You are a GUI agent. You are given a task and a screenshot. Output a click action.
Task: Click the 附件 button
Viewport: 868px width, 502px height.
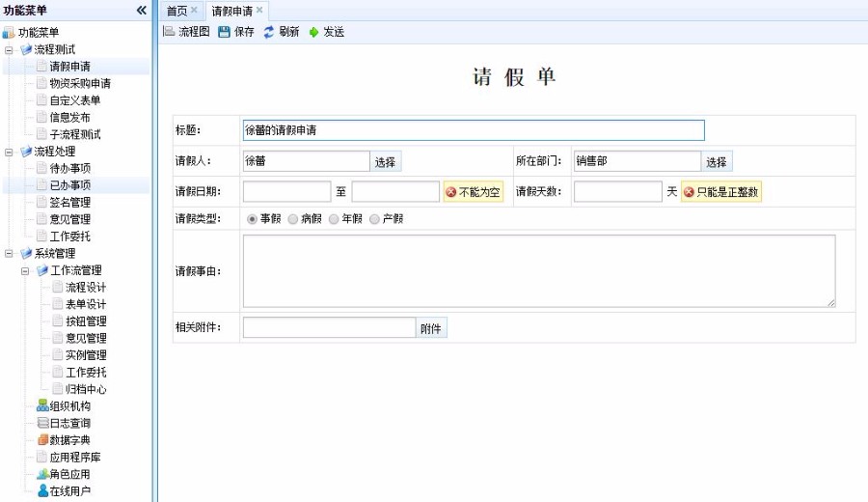(x=431, y=328)
